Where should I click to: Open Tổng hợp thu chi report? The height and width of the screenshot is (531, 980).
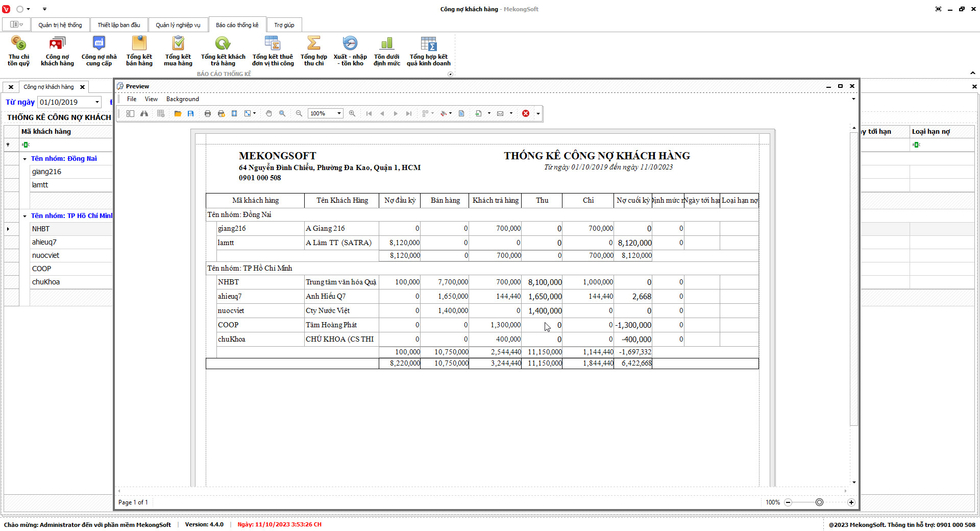313,51
